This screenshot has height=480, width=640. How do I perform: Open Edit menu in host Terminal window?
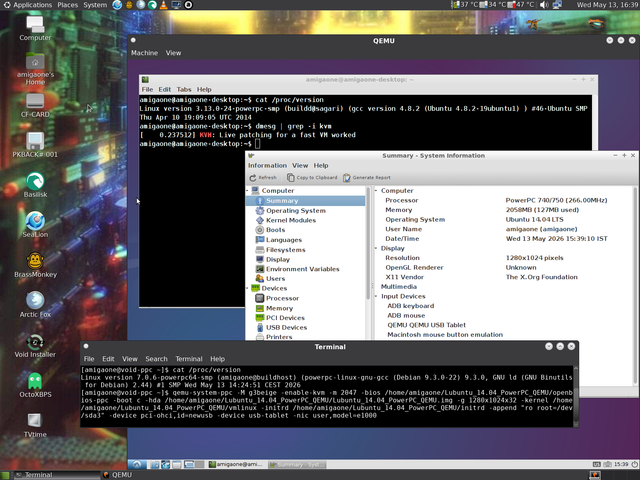point(108,359)
